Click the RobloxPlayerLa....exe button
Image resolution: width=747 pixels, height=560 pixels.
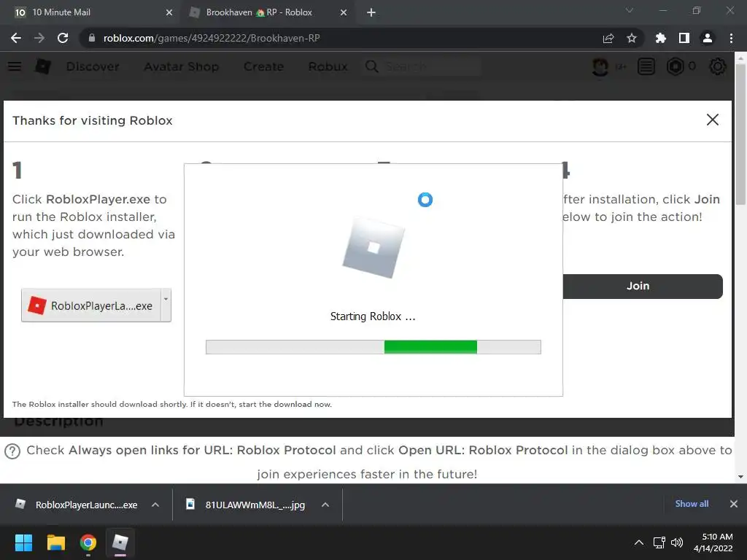coord(91,306)
